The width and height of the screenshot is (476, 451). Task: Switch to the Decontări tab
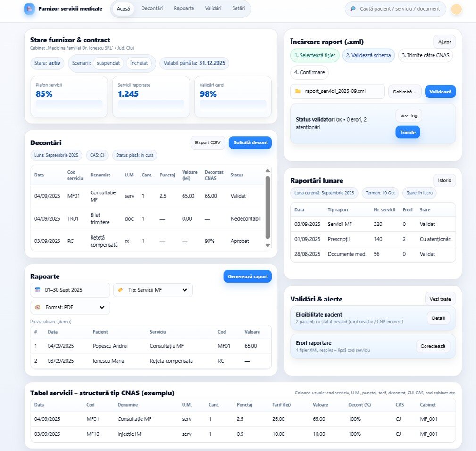click(151, 8)
